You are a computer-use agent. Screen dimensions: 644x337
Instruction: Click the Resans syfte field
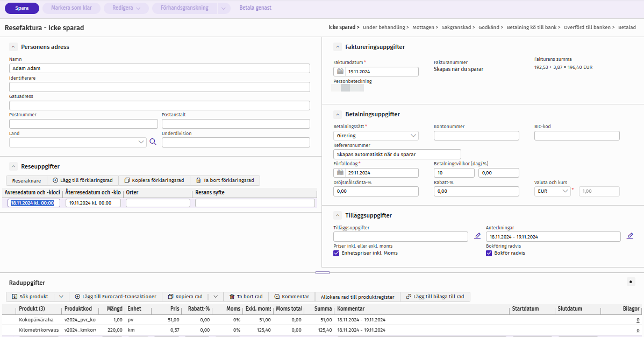coord(255,203)
